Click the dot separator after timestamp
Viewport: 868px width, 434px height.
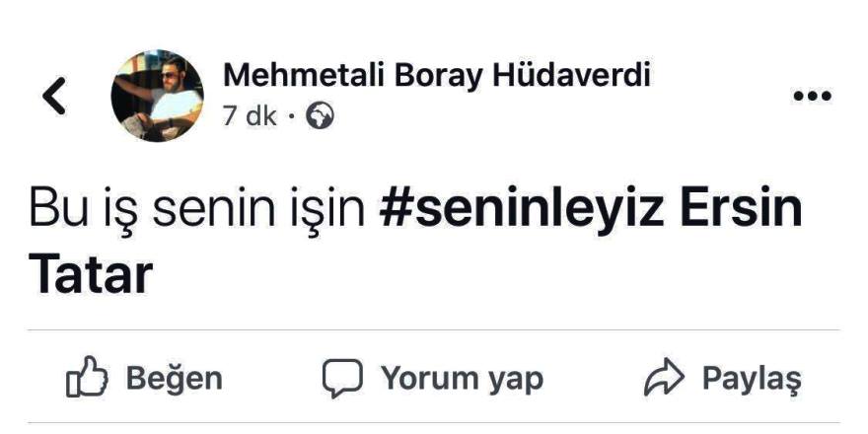coord(291,117)
